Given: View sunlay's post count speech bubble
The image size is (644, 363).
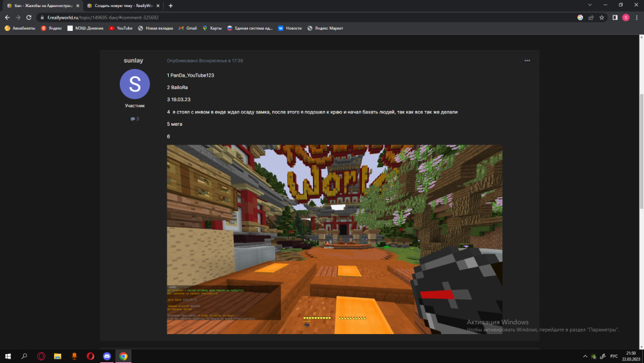Looking at the screenshot, I should pyautogui.click(x=135, y=119).
